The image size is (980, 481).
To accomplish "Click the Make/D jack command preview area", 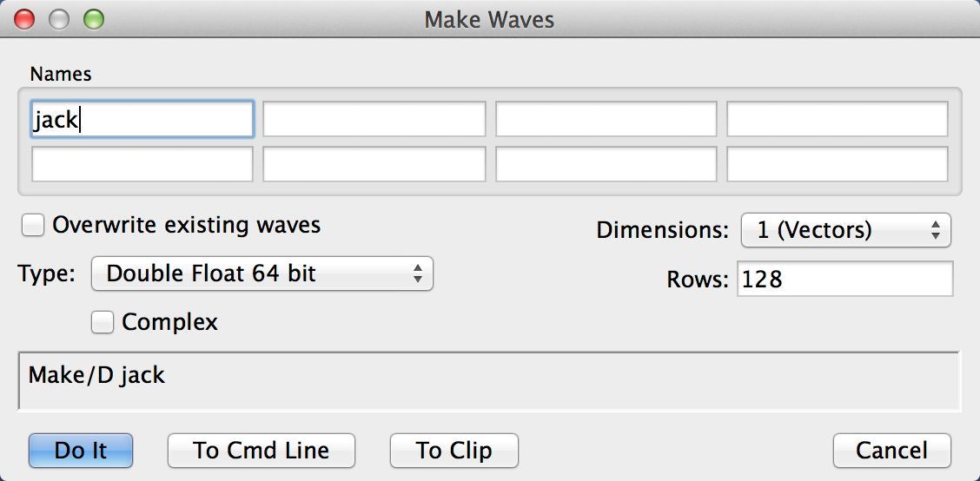I will [489, 379].
